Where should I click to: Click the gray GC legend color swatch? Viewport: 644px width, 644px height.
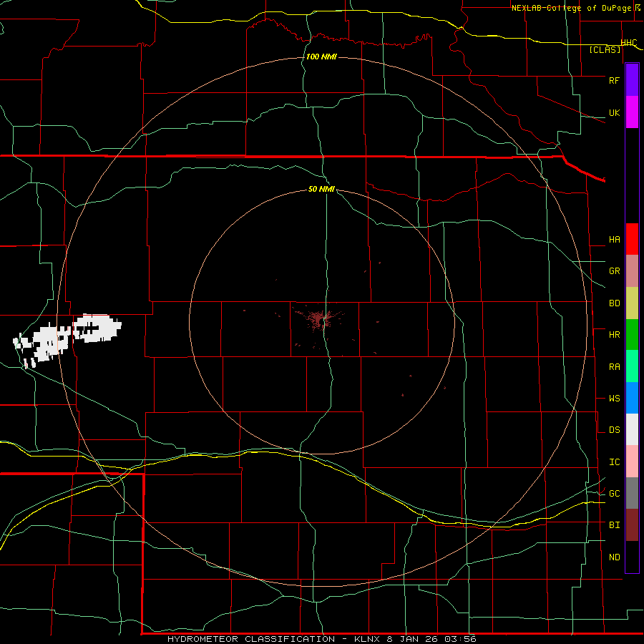coord(632,493)
